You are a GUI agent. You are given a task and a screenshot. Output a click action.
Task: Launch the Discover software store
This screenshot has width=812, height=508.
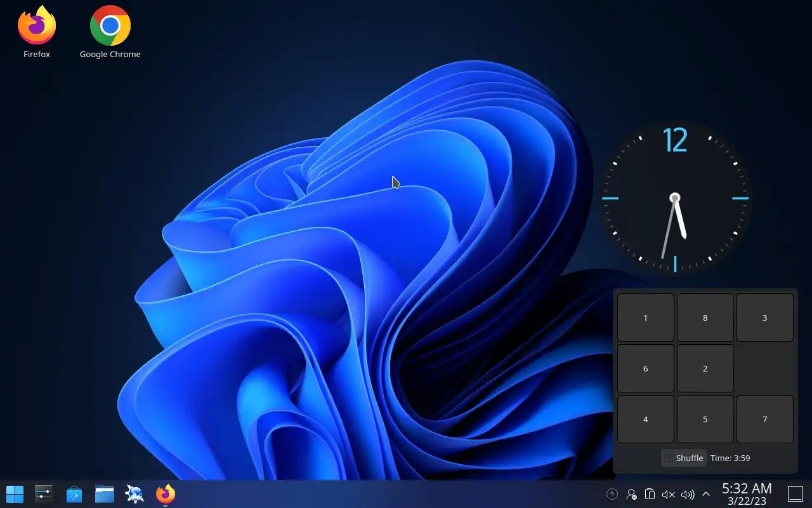pyautogui.click(x=74, y=493)
